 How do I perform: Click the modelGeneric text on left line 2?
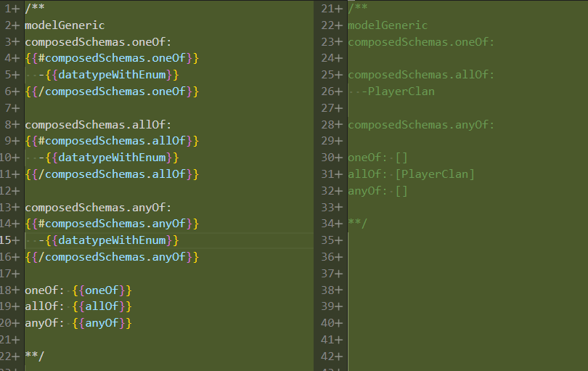(x=65, y=25)
